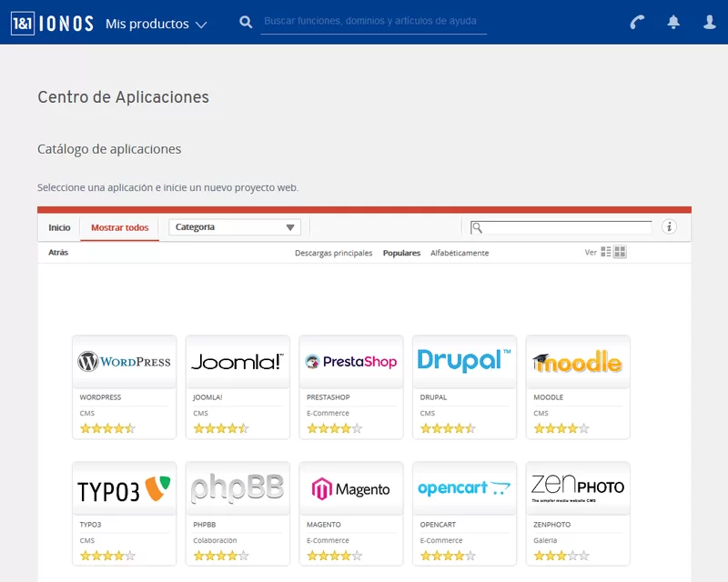Go back with Atrás link
This screenshot has height=582, width=728.
pos(58,253)
